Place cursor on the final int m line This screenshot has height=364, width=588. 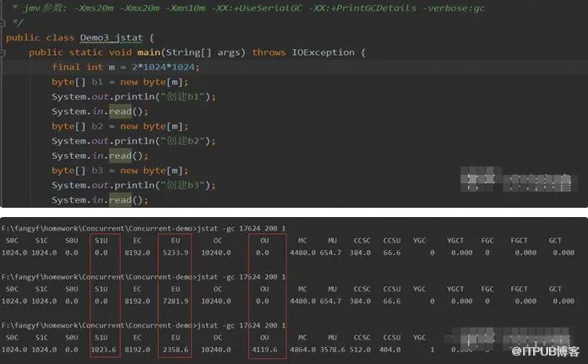pos(125,68)
